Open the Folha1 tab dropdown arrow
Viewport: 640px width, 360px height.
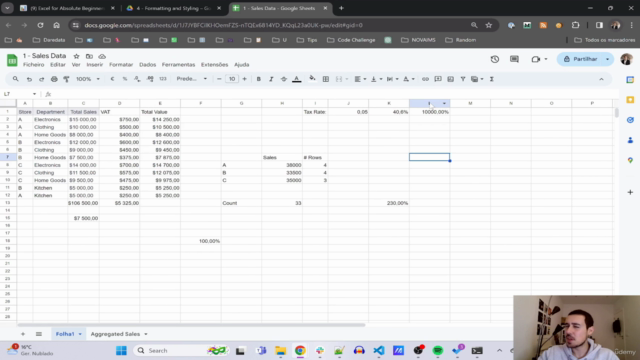(x=80, y=334)
